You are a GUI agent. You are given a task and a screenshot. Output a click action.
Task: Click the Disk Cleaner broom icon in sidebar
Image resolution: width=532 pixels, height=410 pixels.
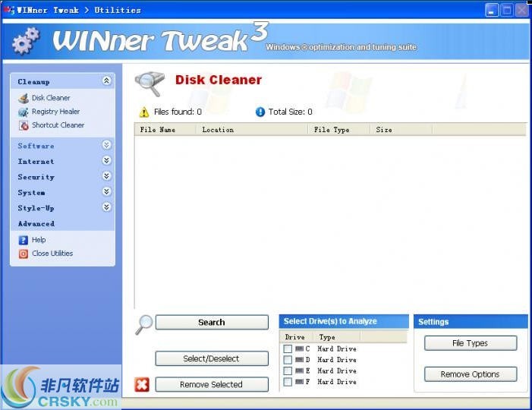[23, 99]
